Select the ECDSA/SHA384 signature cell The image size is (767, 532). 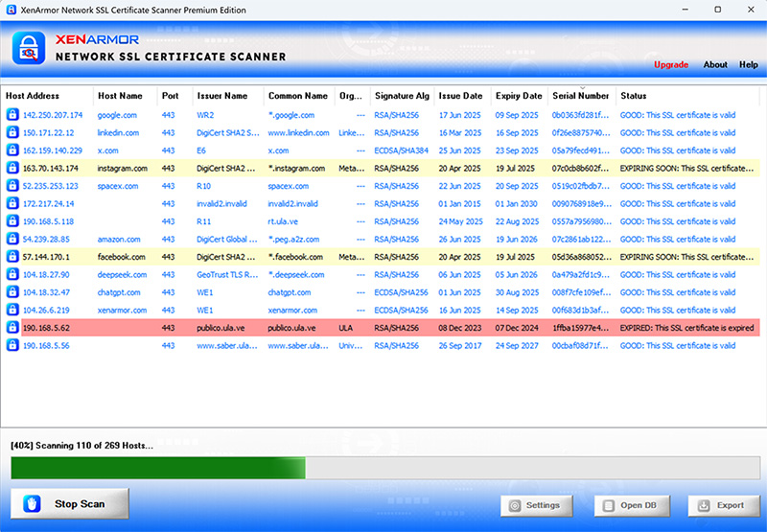401,150
